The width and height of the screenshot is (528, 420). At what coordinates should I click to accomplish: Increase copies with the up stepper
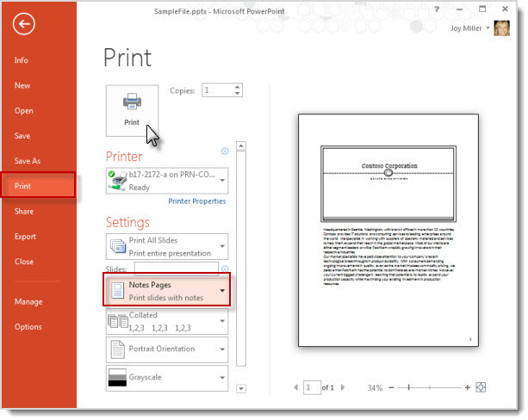click(238, 87)
